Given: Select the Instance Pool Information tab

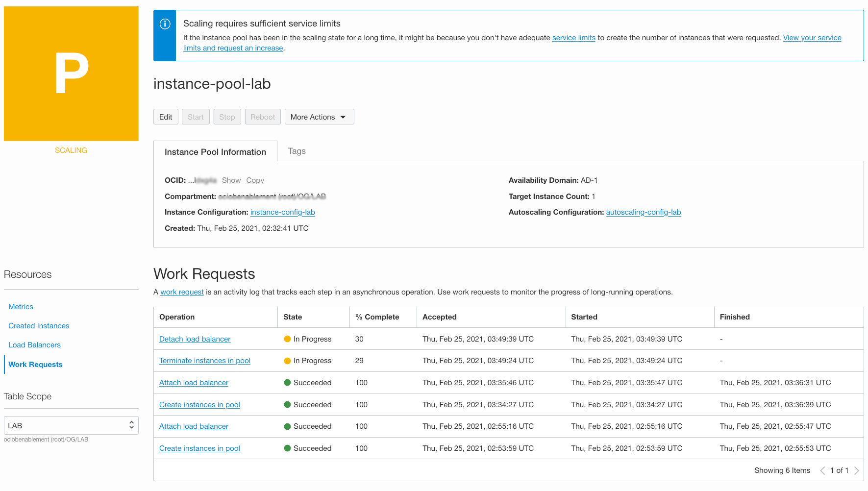Looking at the screenshot, I should 215,152.
